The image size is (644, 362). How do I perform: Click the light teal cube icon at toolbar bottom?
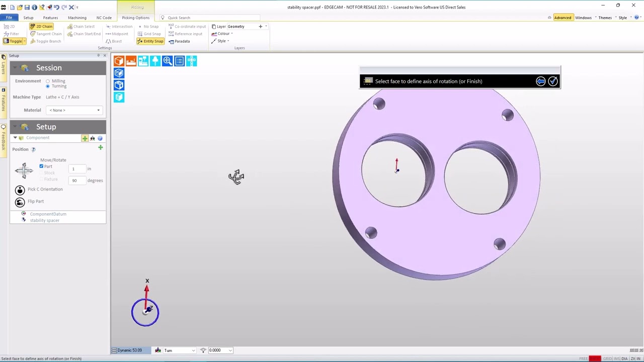click(x=119, y=97)
